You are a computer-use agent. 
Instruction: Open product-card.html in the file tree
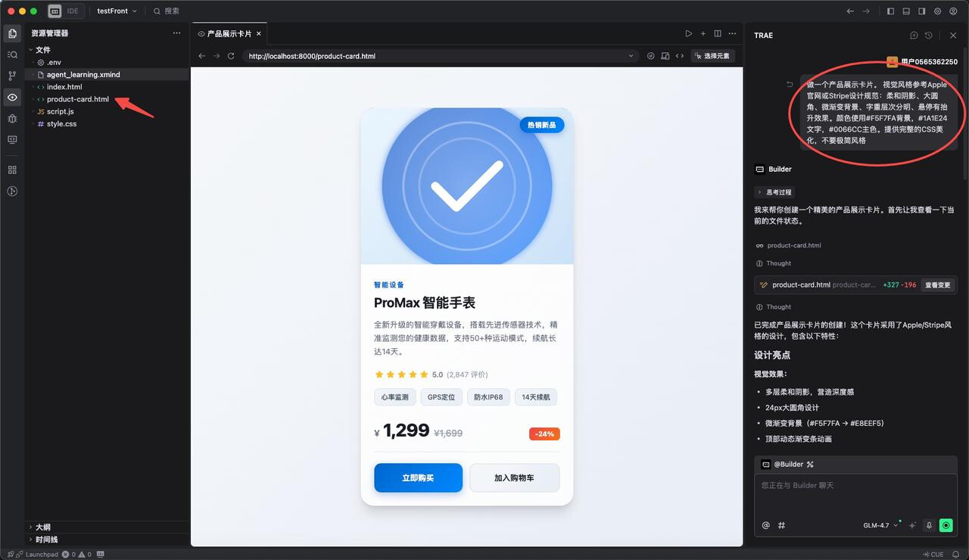(77, 99)
